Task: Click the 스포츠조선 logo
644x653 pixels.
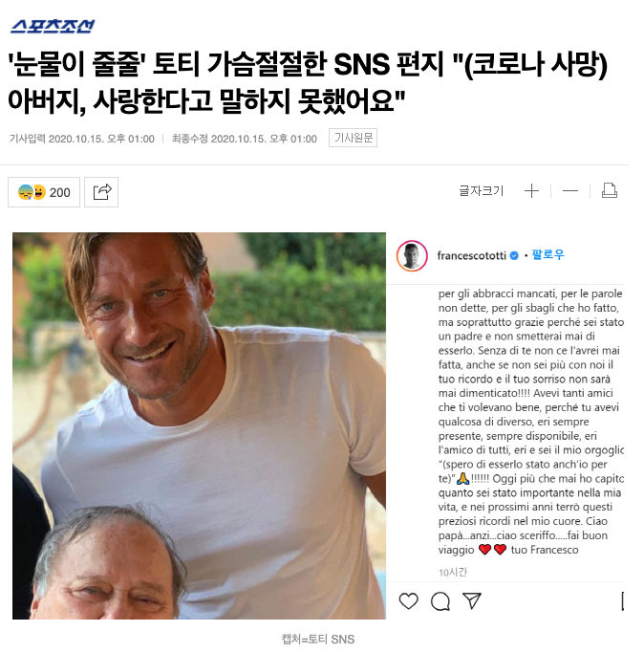Action: 53,26
